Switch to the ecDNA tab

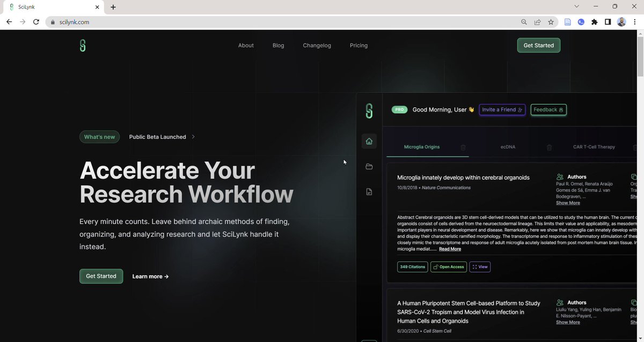(508, 147)
